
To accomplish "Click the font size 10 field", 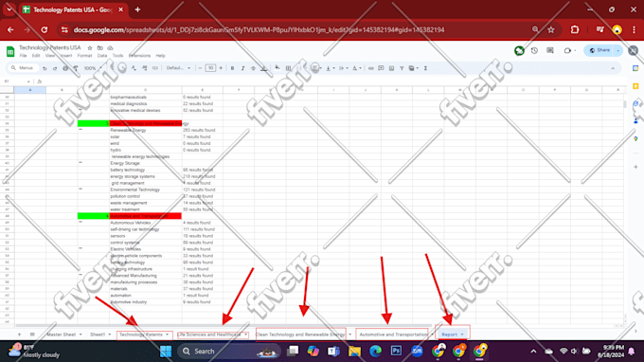I will click(210, 68).
